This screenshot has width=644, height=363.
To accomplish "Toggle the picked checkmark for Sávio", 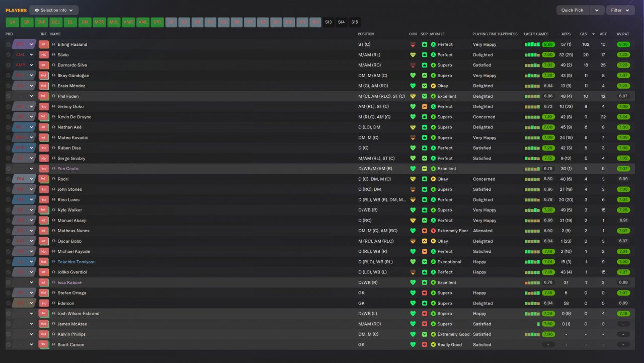I will (8, 55).
